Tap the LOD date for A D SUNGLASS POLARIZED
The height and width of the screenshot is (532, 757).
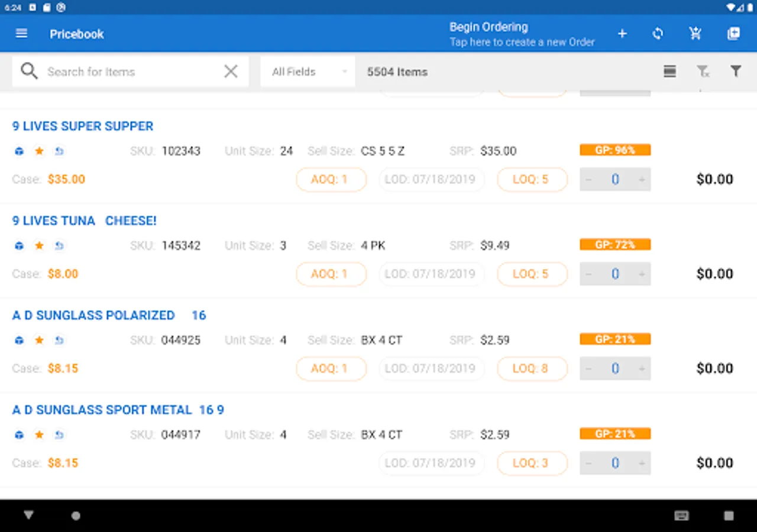pos(432,368)
